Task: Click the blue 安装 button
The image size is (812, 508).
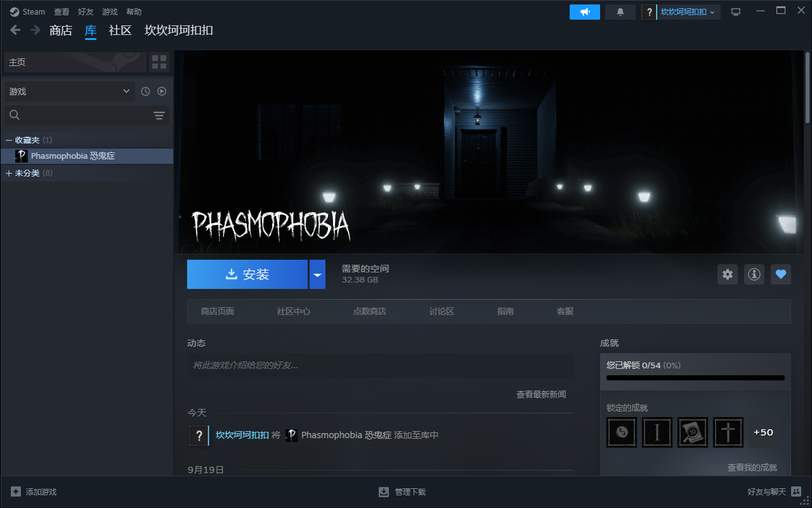Action: coord(247,274)
